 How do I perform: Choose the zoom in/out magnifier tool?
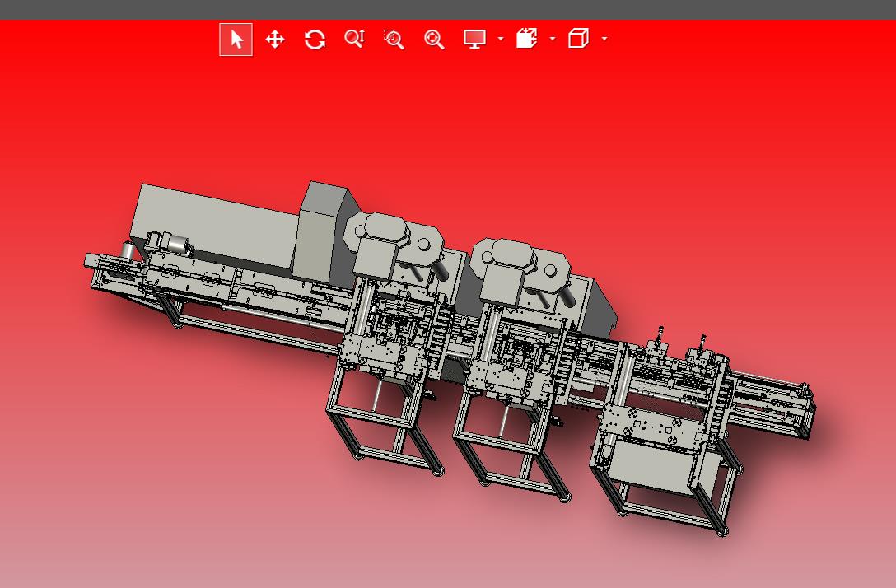point(355,40)
